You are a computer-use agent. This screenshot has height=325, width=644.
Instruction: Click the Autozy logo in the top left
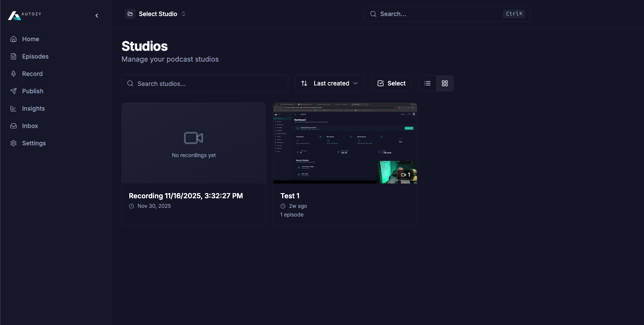pyautogui.click(x=24, y=15)
